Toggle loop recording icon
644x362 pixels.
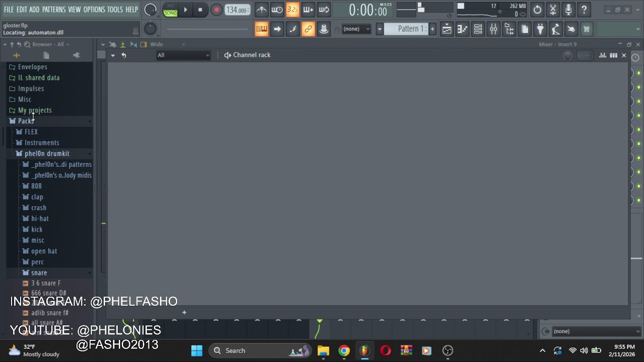(x=324, y=10)
